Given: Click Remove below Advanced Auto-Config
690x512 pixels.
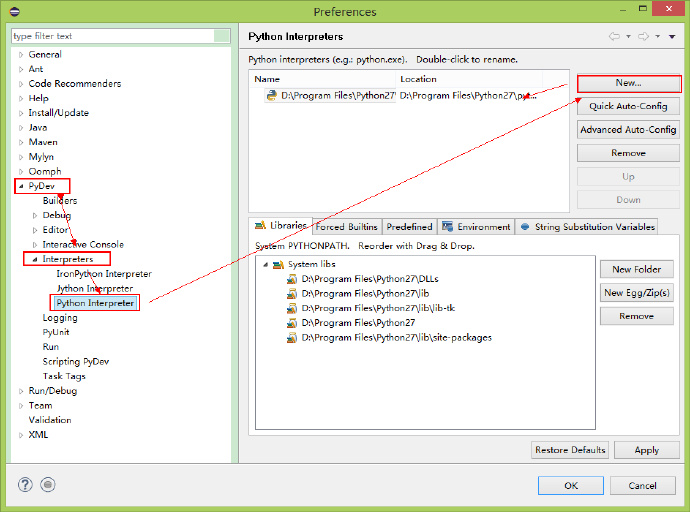Looking at the screenshot, I should click(628, 153).
